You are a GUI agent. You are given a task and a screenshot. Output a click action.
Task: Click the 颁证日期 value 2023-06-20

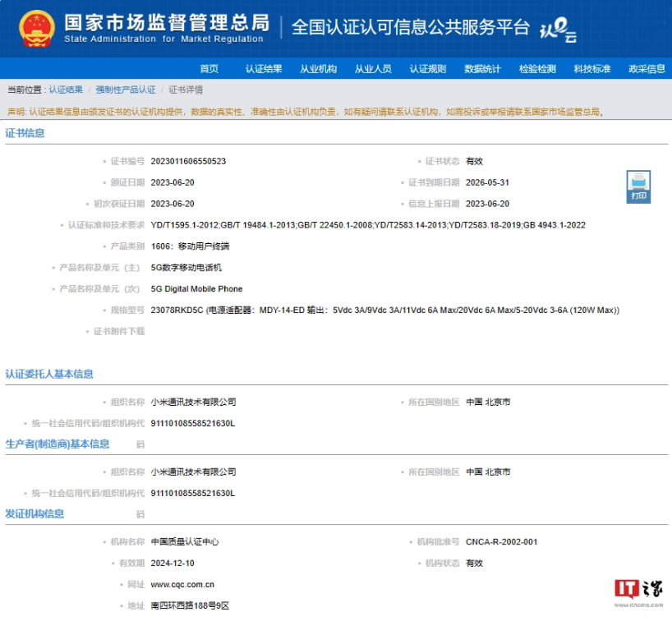point(173,182)
